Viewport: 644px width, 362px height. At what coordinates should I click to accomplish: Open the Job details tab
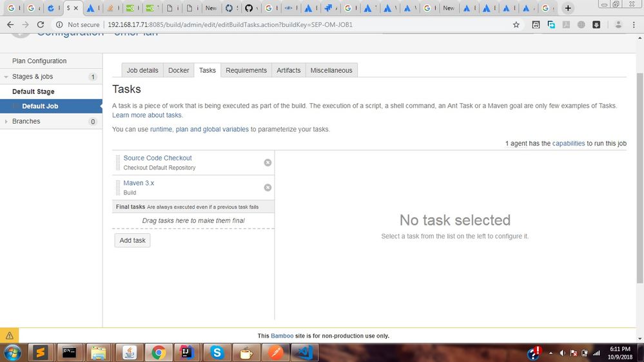(x=142, y=70)
